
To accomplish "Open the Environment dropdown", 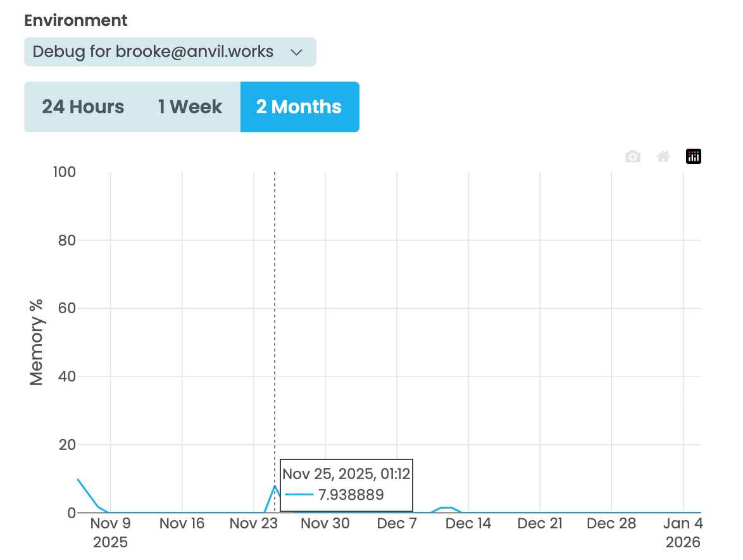I will [170, 52].
